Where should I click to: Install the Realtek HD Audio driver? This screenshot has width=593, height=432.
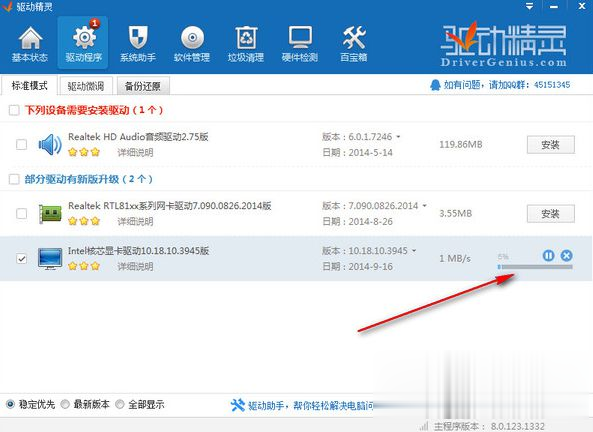coord(551,145)
